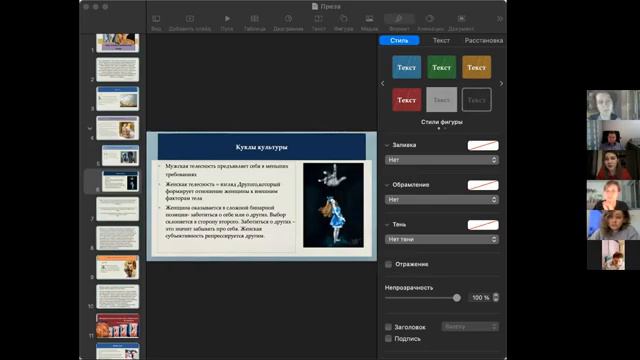Select the top participant video tile
640x360 pixels.
(x=613, y=105)
